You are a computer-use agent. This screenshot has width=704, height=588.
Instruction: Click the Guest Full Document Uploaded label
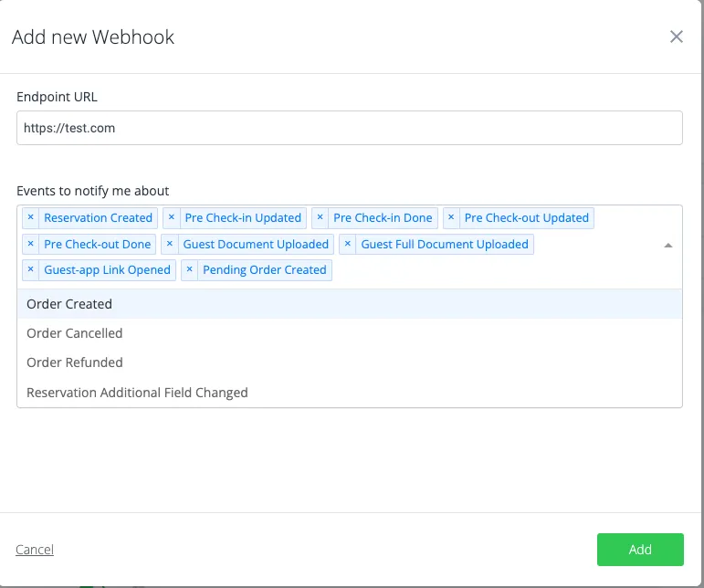click(445, 244)
